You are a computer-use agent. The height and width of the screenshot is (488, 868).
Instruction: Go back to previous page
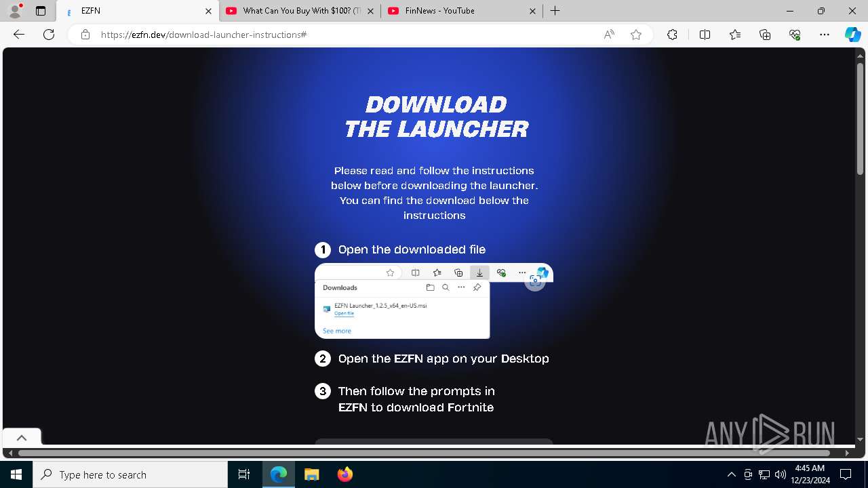click(19, 35)
